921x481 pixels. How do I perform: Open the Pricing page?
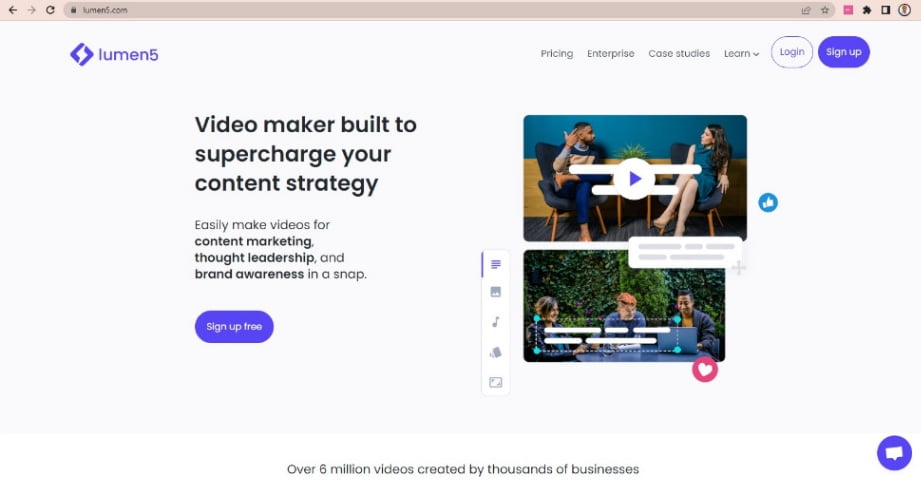tap(557, 53)
